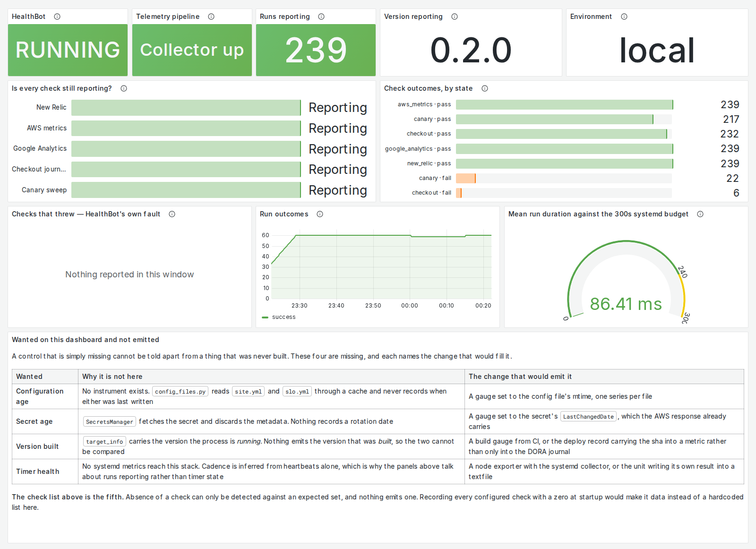Image resolution: width=756 pixels, height=549 pixels.
Task: Open Run outcomes panel title menu
Action: [x=284, y=214]
